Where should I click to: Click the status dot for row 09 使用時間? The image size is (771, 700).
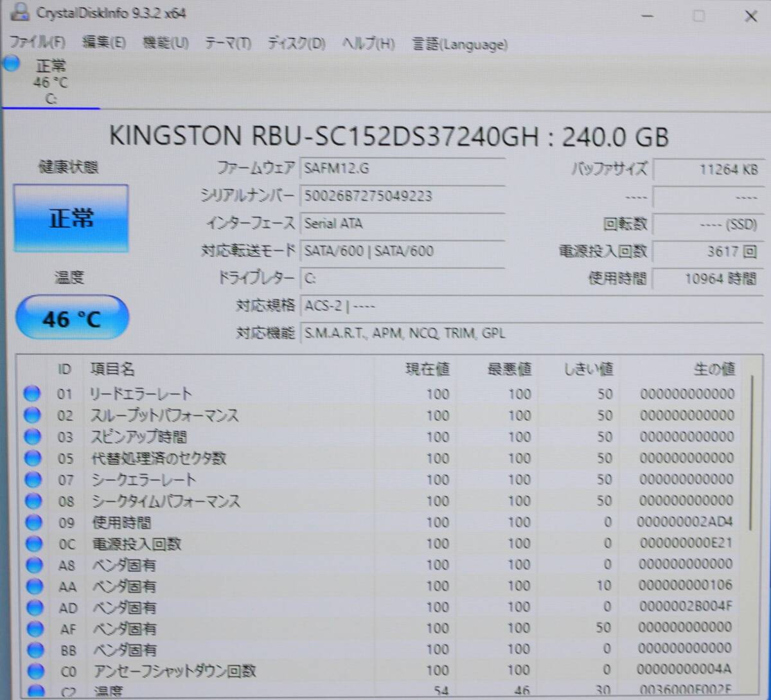tap(33, 522)
